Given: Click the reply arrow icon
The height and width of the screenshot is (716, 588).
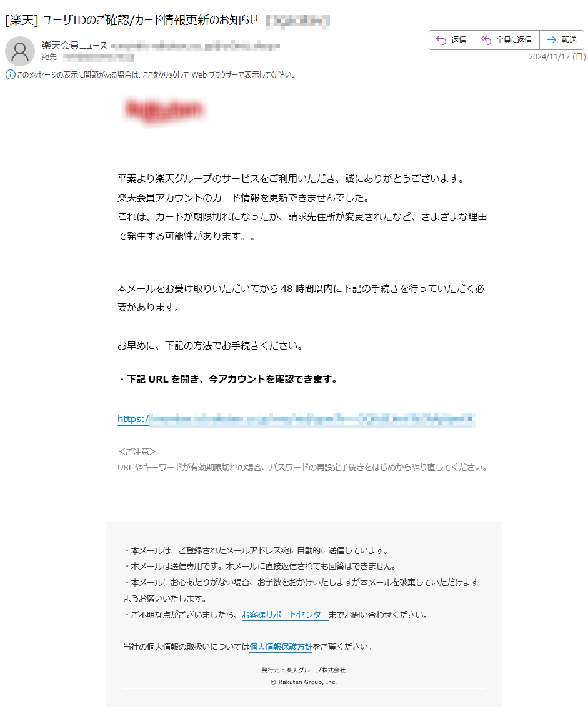Looking at the screenshot, I should tap(441, 40).
